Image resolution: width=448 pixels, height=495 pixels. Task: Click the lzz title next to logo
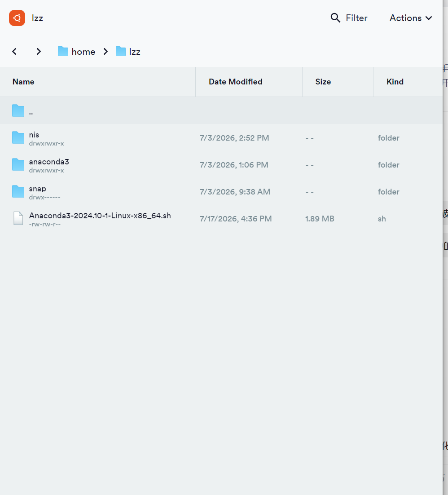(x=37, y=18)
